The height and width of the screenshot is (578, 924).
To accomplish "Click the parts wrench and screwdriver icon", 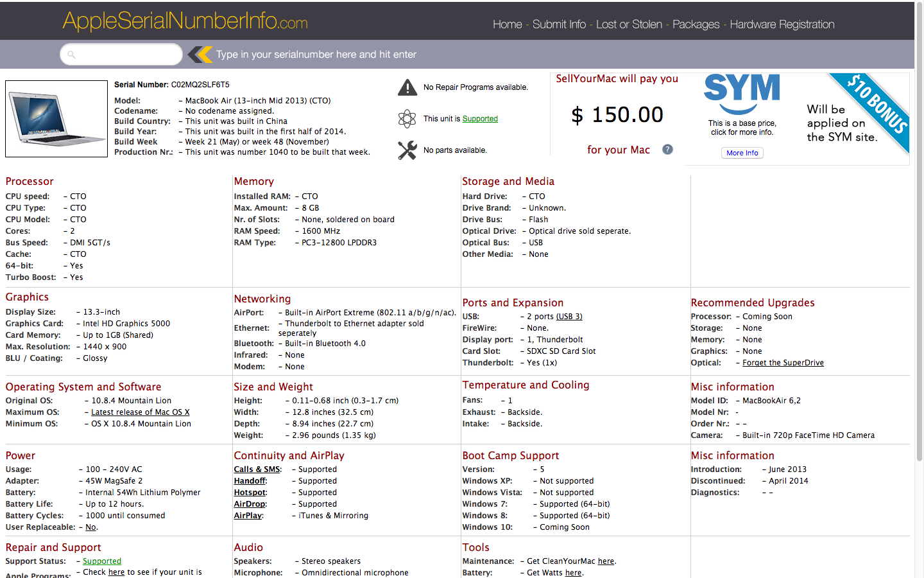I will coord(407,150).
